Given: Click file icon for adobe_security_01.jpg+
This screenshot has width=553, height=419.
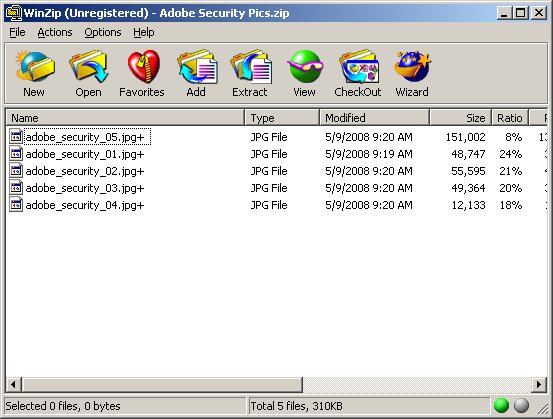Looking at the screenshot, I should pos(16,154).
